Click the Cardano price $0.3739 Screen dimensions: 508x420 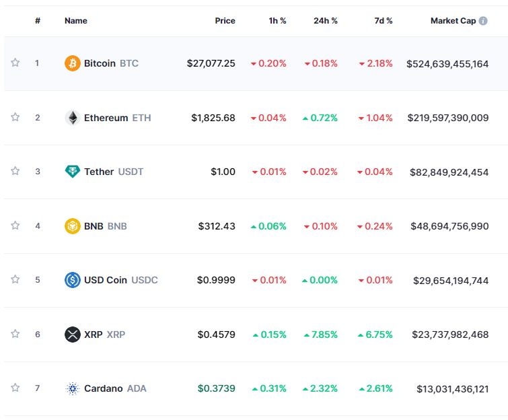click(217, 388)
